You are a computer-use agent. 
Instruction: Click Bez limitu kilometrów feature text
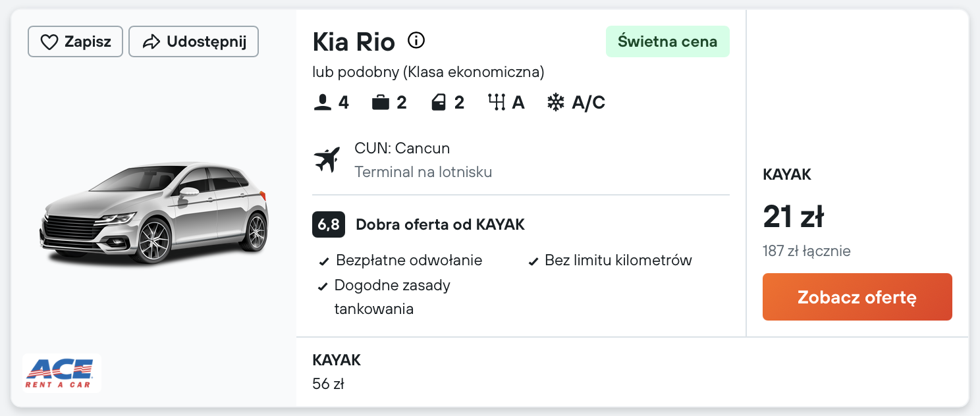[618, 261]
